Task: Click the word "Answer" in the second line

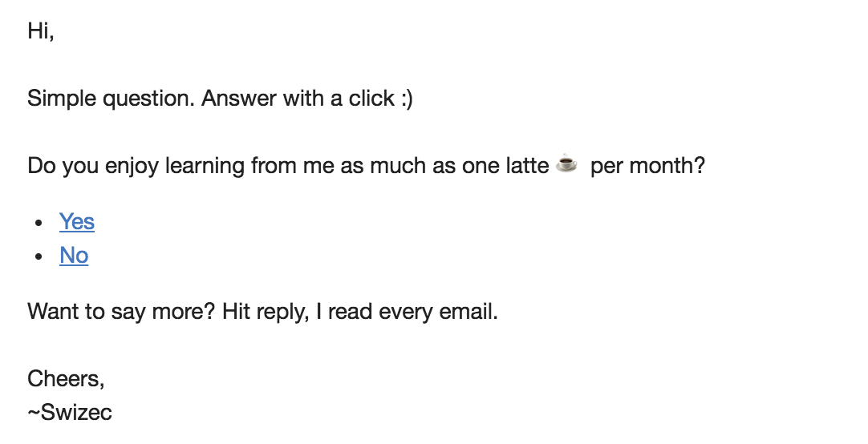Action: click(x=239, y=99)
